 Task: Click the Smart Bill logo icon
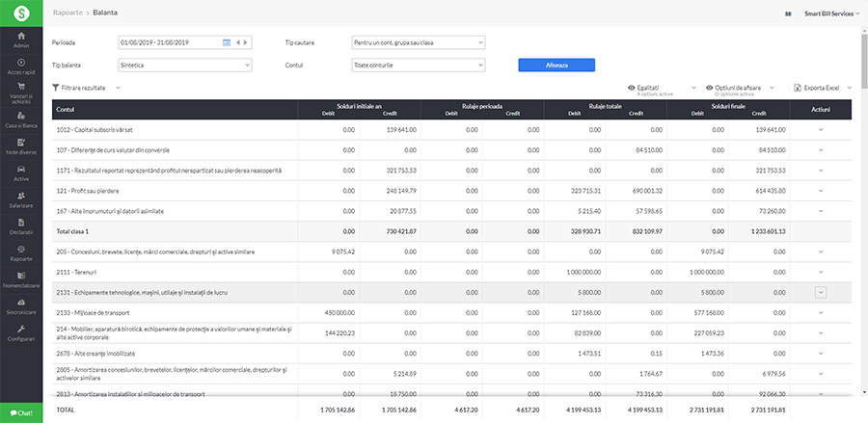click(x=20, y=13)
